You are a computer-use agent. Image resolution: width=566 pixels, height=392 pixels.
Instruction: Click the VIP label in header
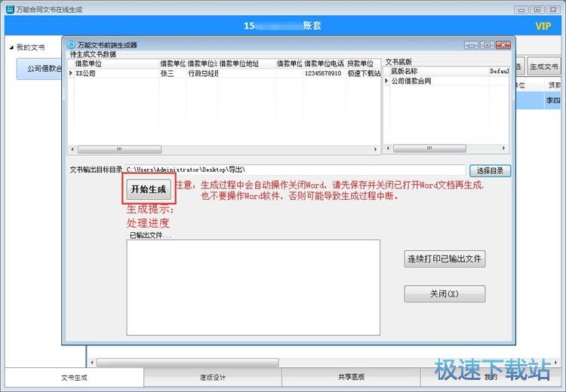[543, 26]
